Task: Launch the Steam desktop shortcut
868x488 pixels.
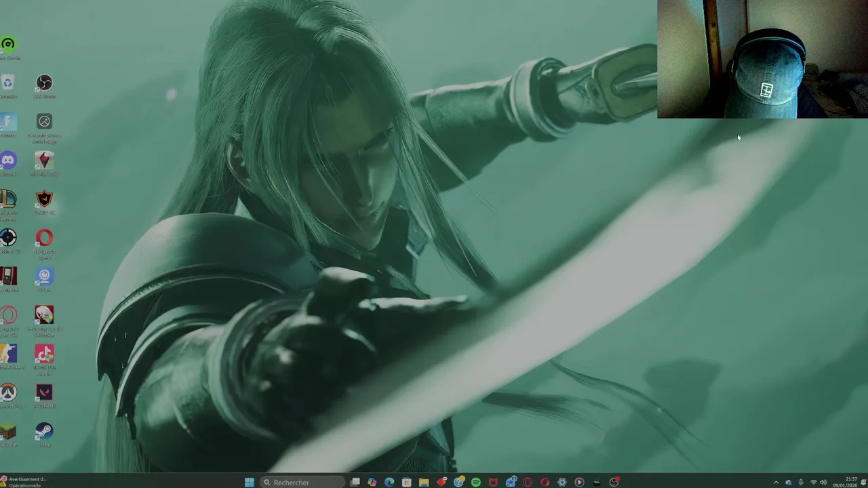Action: click(x=44, y=434)
